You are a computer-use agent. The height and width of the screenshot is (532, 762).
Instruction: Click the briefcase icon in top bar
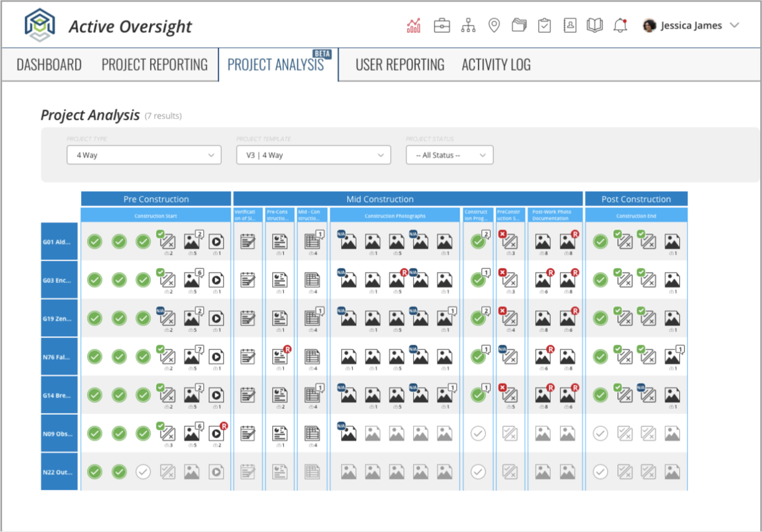pos(442,25)
